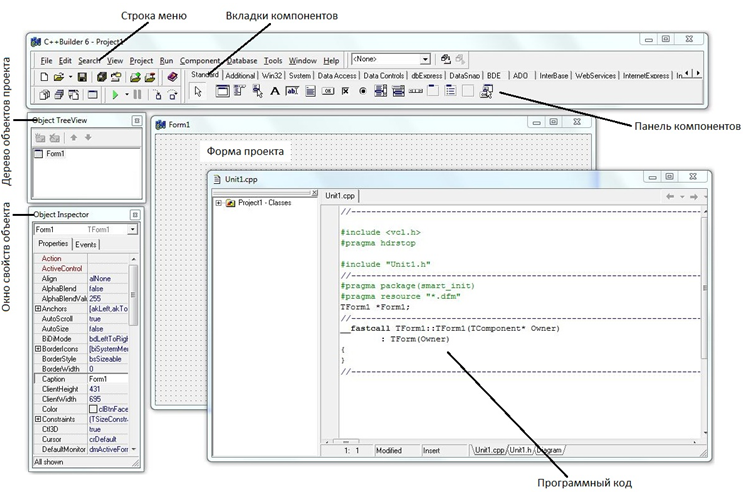Click back navigation arrow in code editor
The height and width of the screenshot is (492, 743).
tap(670, 196)
